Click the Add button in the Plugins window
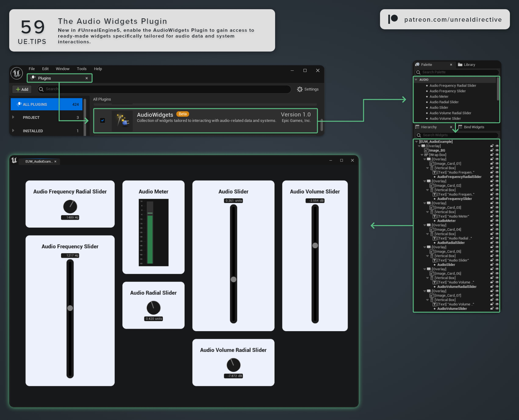Image resolution: width=519 pixels, height=420 pixels. click(x=22, y=89)
